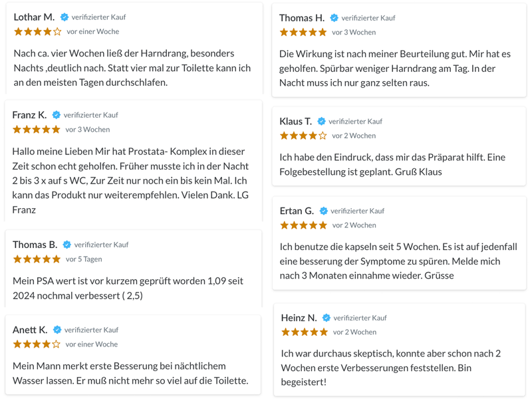Image resolution: width=532 pixels, height=405 pixels.
Task: Click "vor einer Woche" date on Lothar M.'s review
Action: pos(92,32)
